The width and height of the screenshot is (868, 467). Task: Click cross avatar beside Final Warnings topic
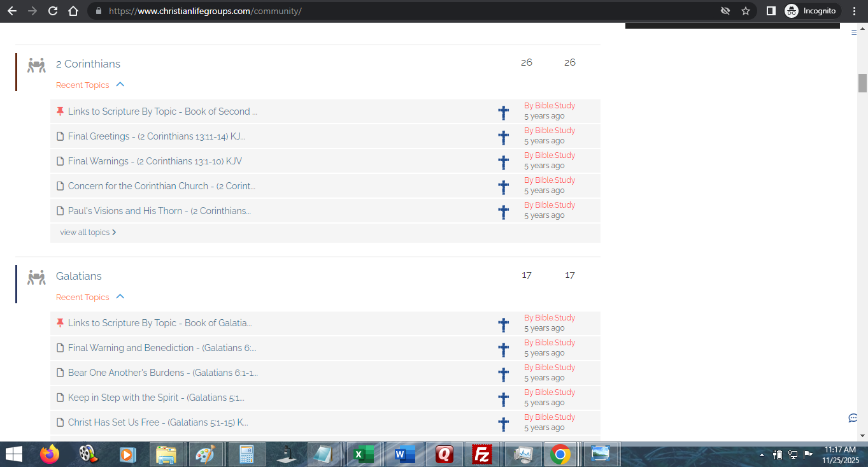pyautogui.click(x=503, y=162)
